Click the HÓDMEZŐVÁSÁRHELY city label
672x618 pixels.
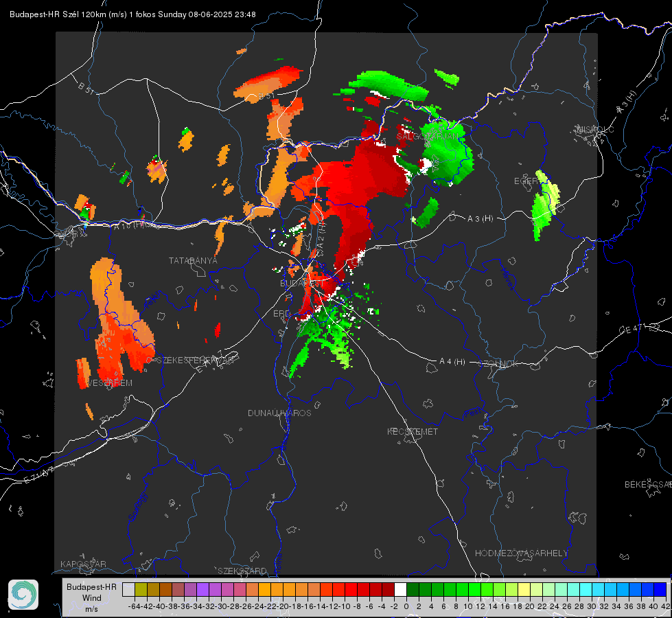(x=521, y=553)
